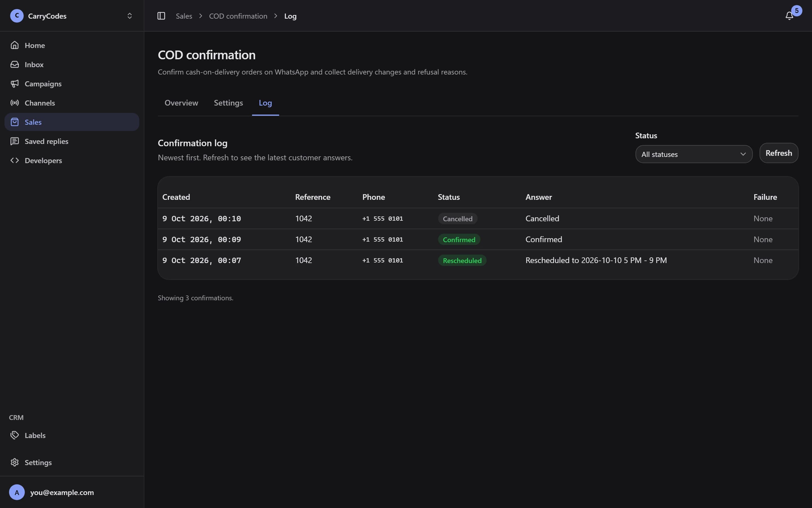812x508 pixels.
Task: Click the Campaigns megaphone icon
Action: [14, 83]
